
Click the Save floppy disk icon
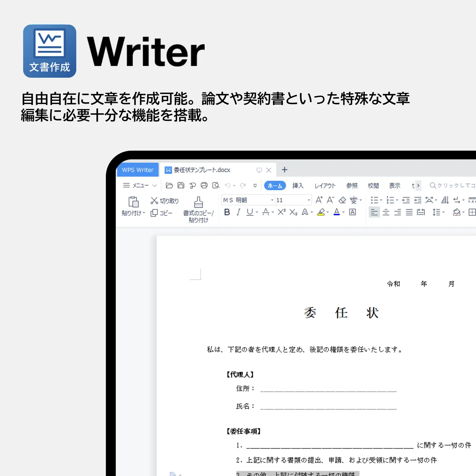click(181, 185)
